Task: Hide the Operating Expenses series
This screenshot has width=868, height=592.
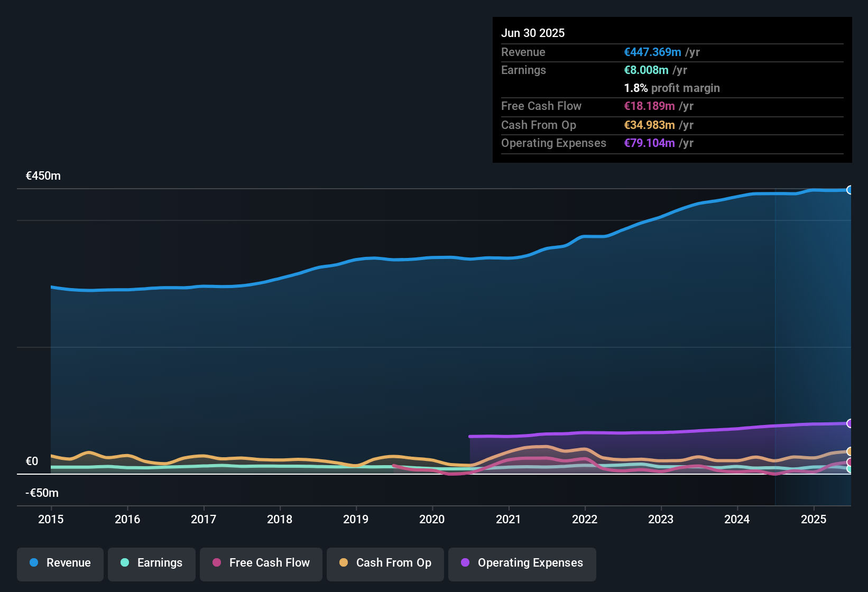Action: coord(522,563)
